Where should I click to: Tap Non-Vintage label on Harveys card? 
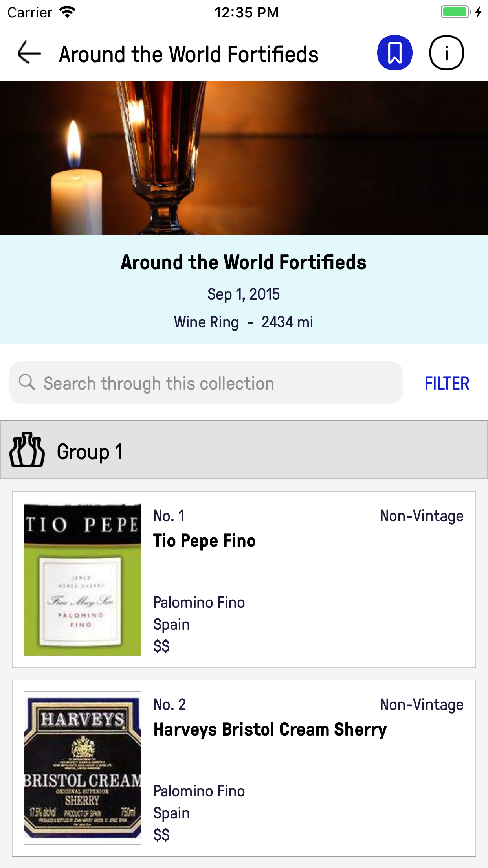click(422, 705)
